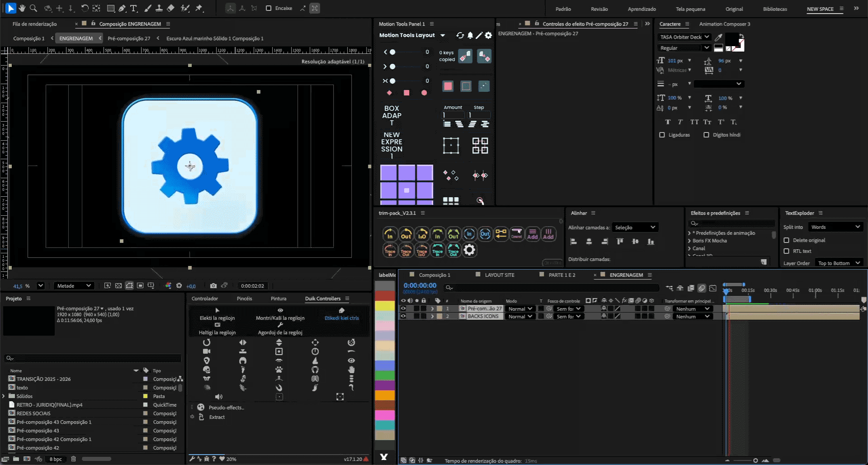Select the Hand tool
Viewport: 868px width, 465px height.
tap(22, 8)
